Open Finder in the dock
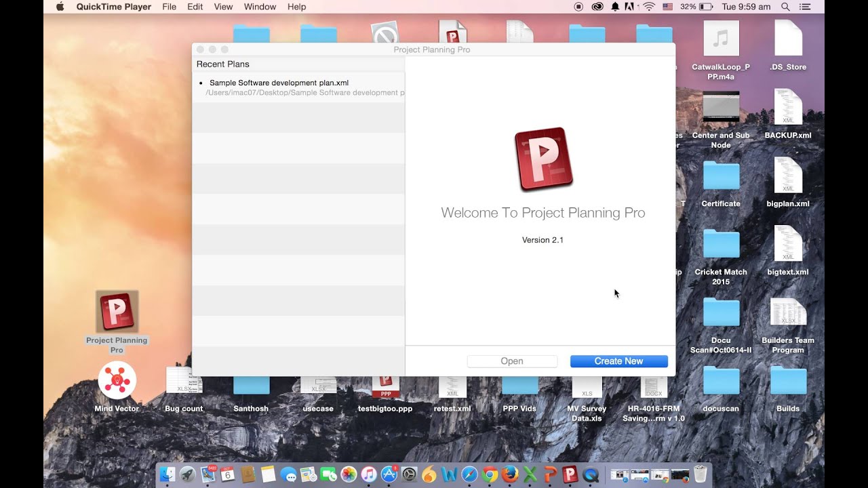868x488 pixels. [167, 474]
